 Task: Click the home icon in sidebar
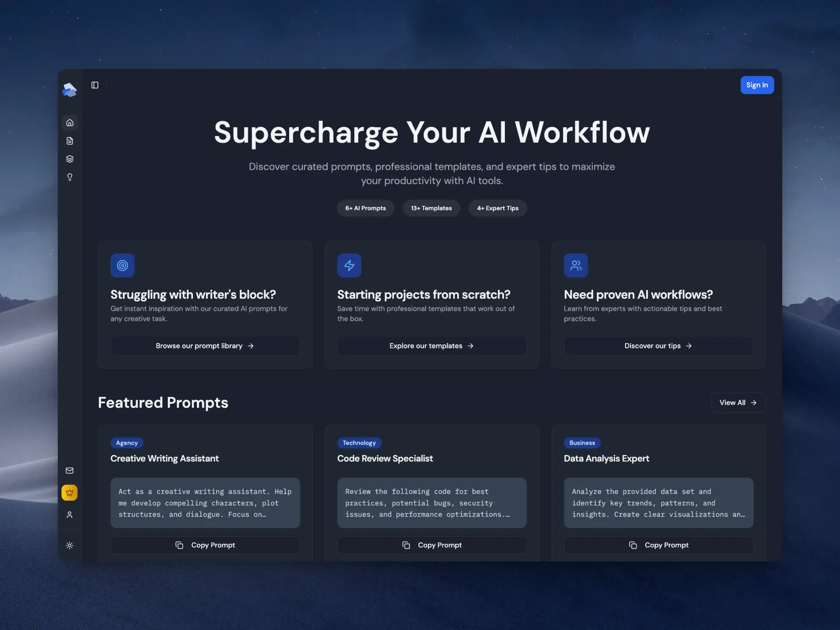tap(70, 122)
